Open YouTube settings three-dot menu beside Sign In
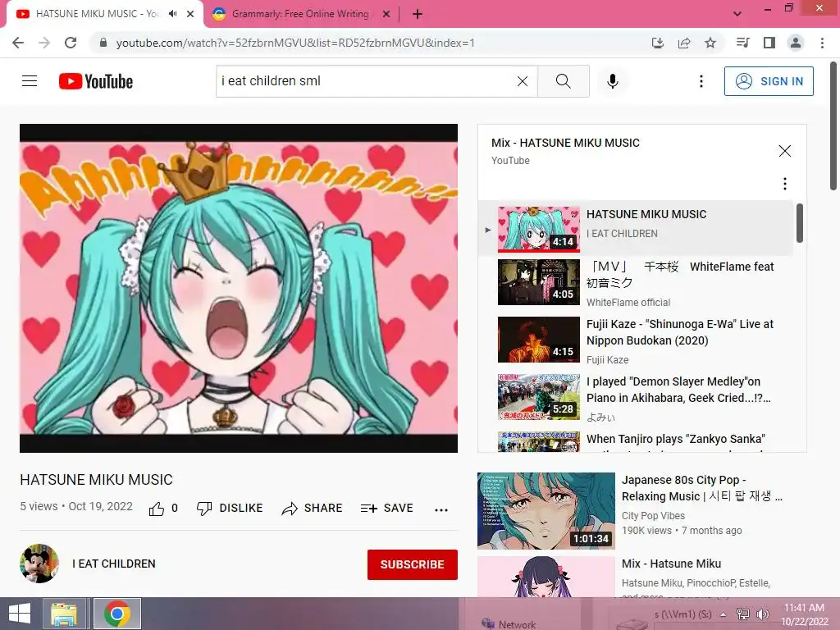This screenshot has height=630, width=840. 701,81
